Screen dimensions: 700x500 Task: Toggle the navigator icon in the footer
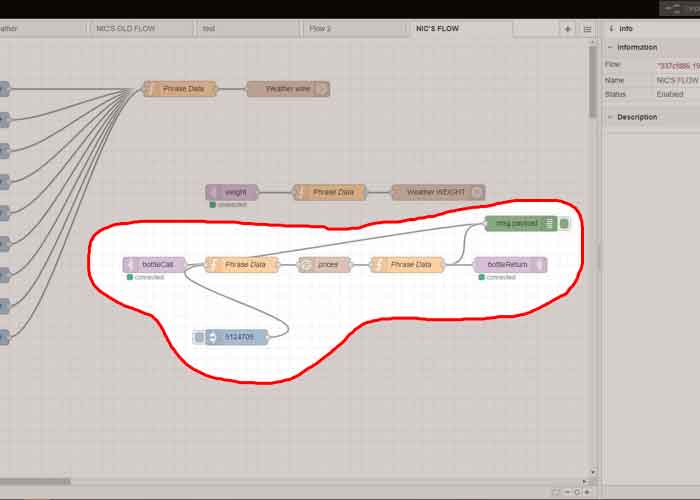[x=555, y=492]
